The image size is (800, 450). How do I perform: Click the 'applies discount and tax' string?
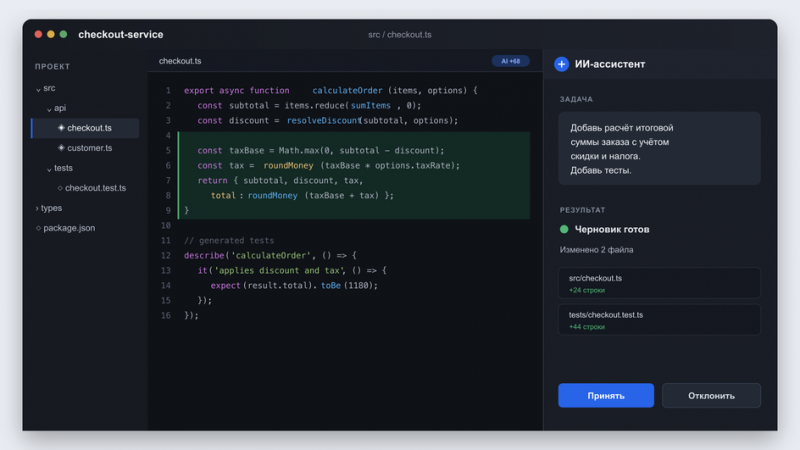click(x=279, y=270)
